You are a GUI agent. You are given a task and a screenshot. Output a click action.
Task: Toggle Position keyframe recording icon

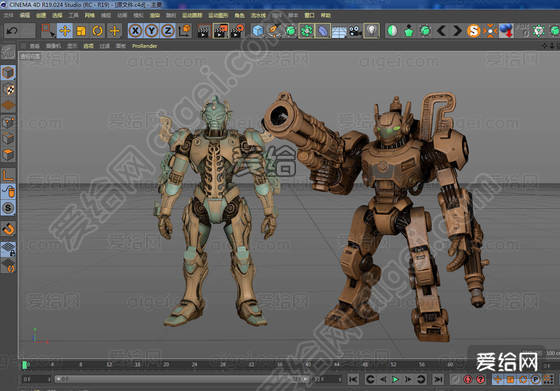tap(498, 379)
